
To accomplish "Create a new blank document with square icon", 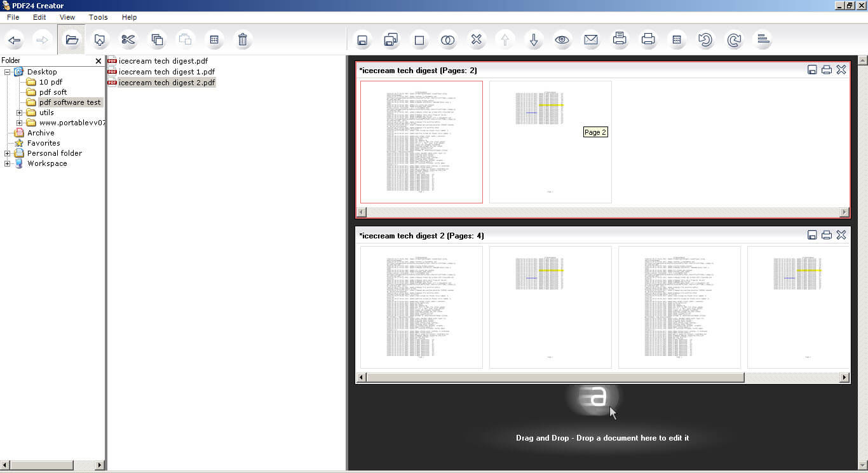I will click(x=419, y=40).
